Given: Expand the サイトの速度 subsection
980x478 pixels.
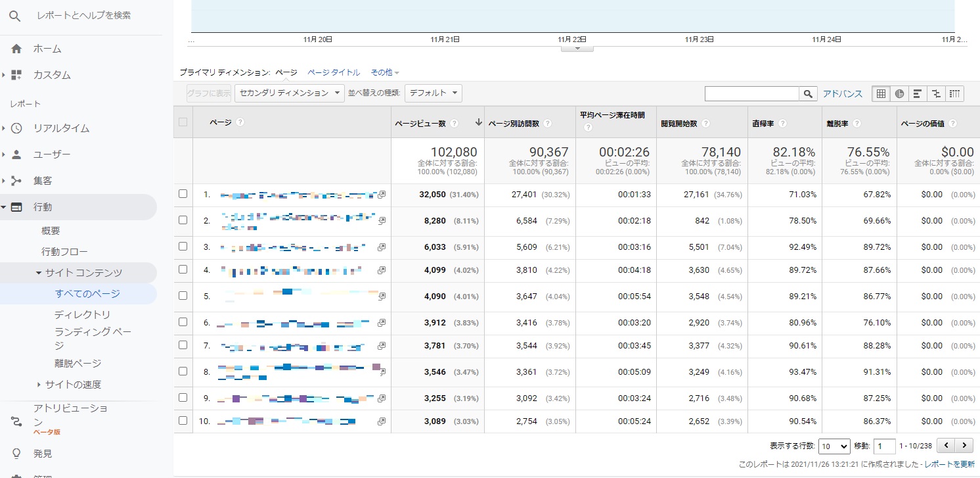Looking at the screenshot, I should coord(39,385).
